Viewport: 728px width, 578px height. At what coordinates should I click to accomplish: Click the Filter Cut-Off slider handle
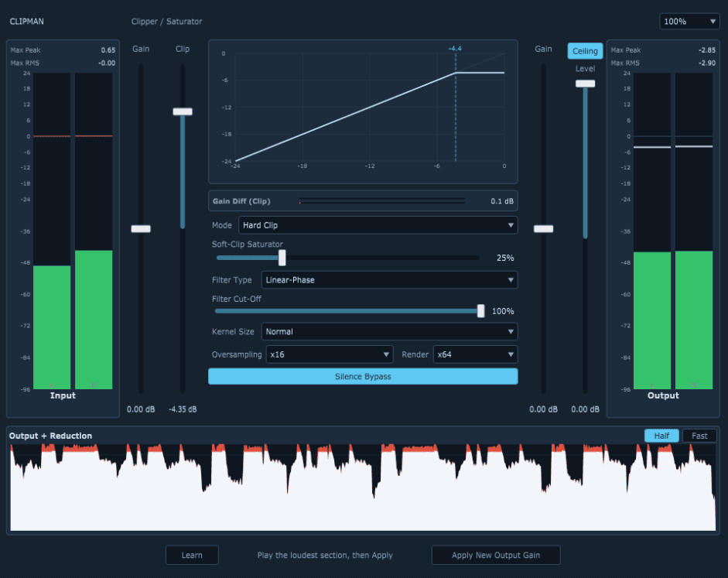coord(480,311)
